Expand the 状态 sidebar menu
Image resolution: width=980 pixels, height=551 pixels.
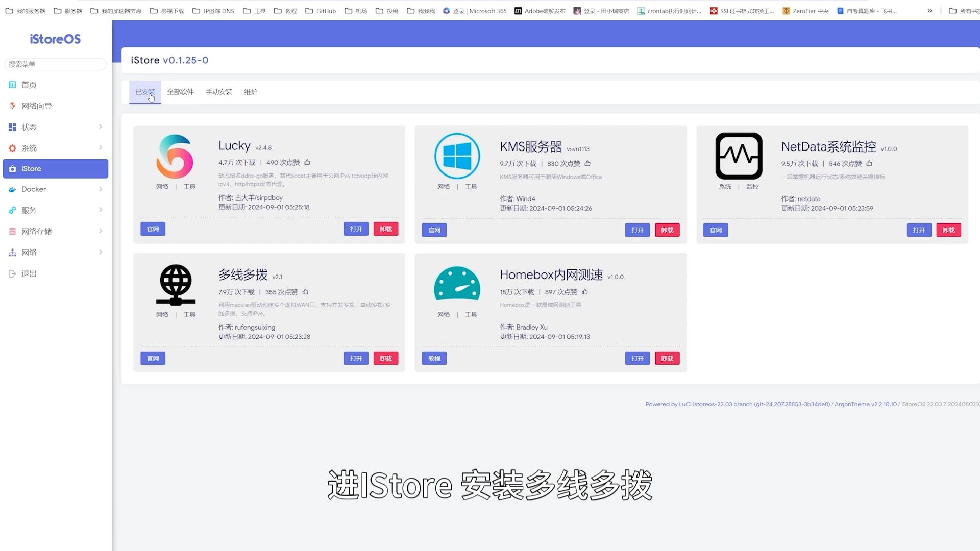(101, 127)
